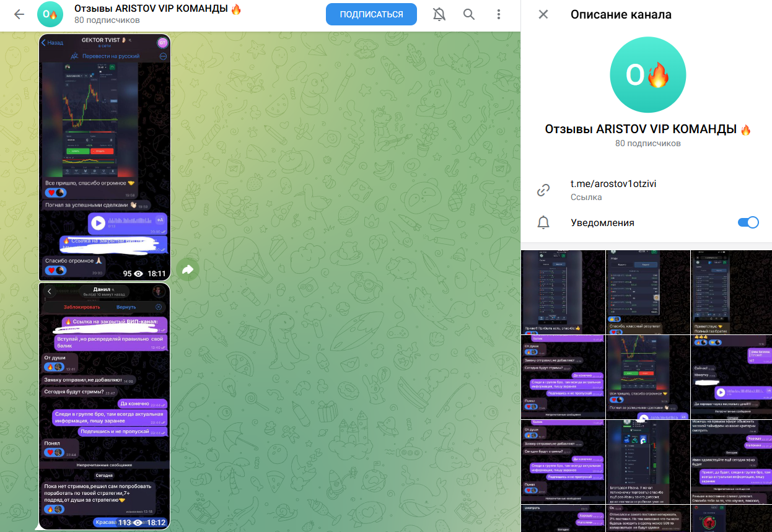Forward the post with share arrow

click(188, 269)
